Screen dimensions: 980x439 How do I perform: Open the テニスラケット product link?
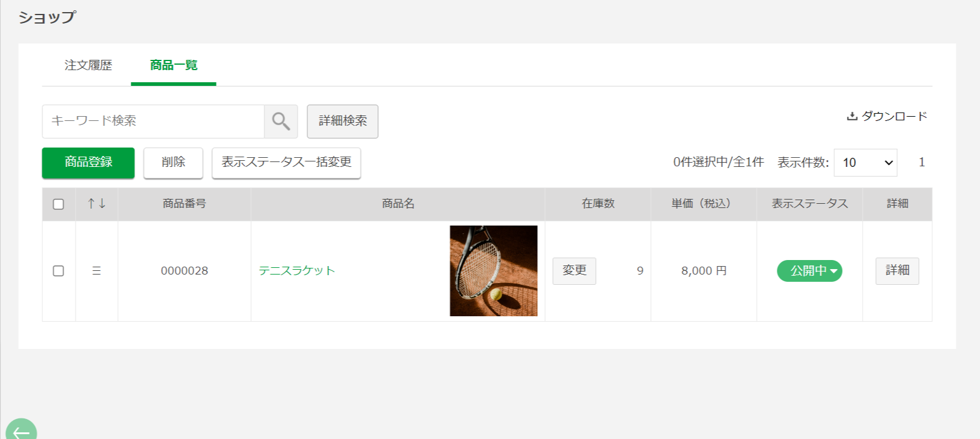(x=297, y=271)
